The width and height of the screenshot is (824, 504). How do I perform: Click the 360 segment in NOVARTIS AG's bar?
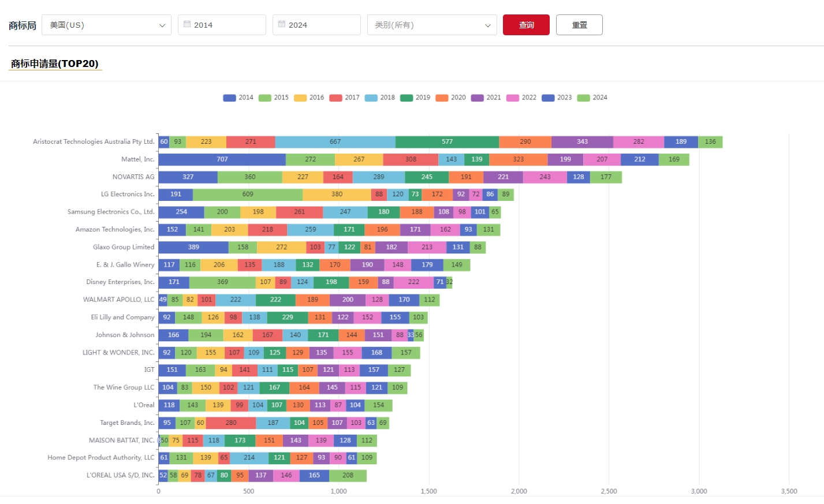click(x=250, y=177)
